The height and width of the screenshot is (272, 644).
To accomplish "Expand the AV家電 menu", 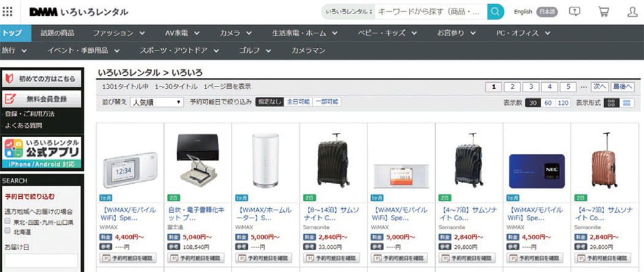I will point(182,33).
